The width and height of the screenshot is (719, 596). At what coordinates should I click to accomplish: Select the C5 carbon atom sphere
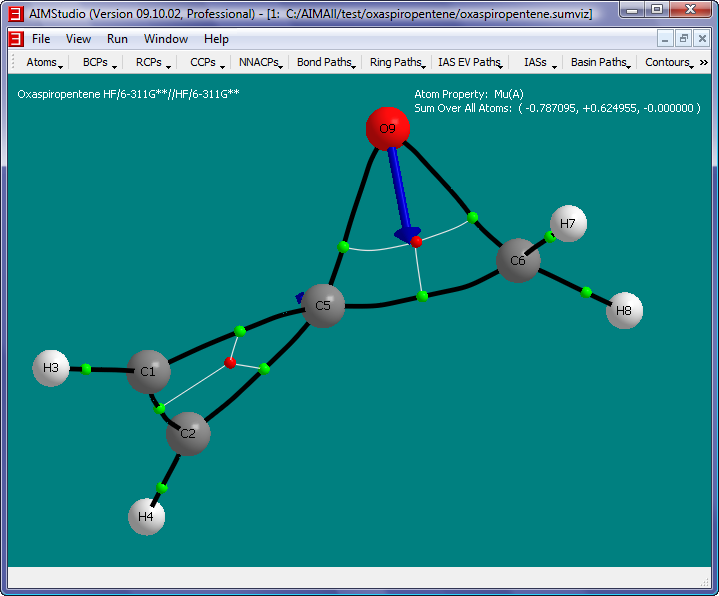pyautogui.click(x=324, y=305)
